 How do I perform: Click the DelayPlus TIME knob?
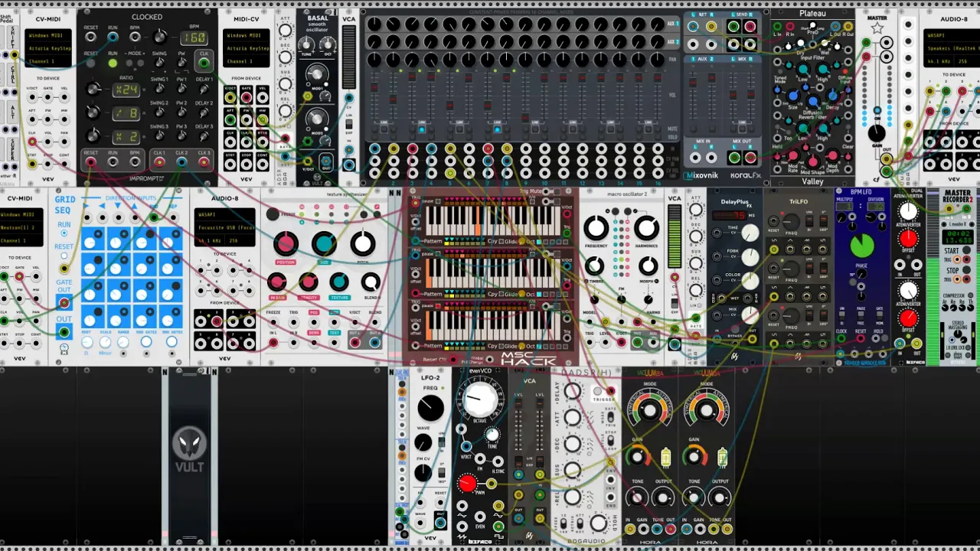click(x=751, y=233)
